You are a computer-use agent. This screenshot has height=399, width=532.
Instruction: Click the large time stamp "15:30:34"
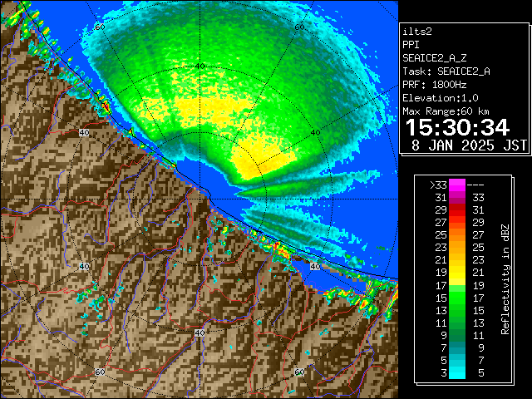tap(457, 127)
